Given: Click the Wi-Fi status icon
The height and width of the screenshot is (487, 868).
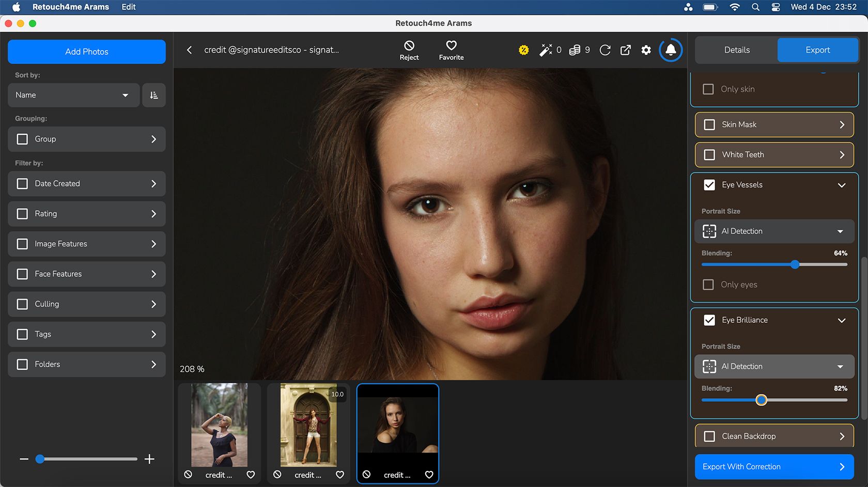Looking at the screenshot, I should pos(734,7).
